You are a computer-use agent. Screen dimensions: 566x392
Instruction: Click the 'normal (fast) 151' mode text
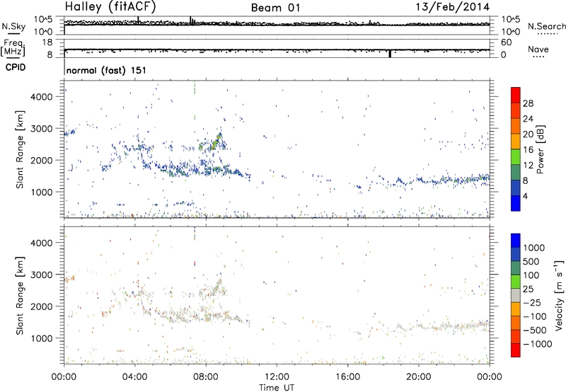pos(106,70)
